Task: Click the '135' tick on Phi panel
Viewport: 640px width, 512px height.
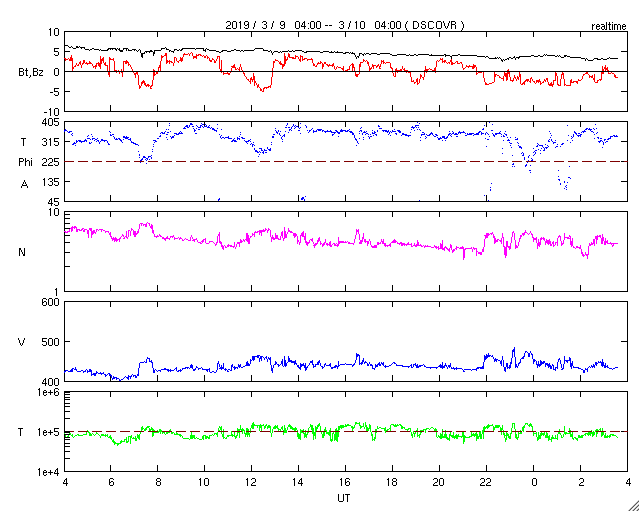Action: click(x=51, y=182)
